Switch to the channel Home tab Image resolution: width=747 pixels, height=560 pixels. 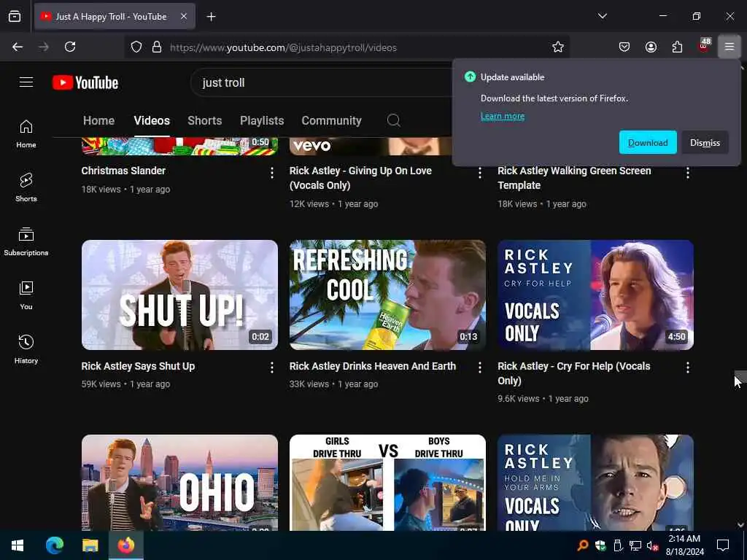[x=98, y=120]
